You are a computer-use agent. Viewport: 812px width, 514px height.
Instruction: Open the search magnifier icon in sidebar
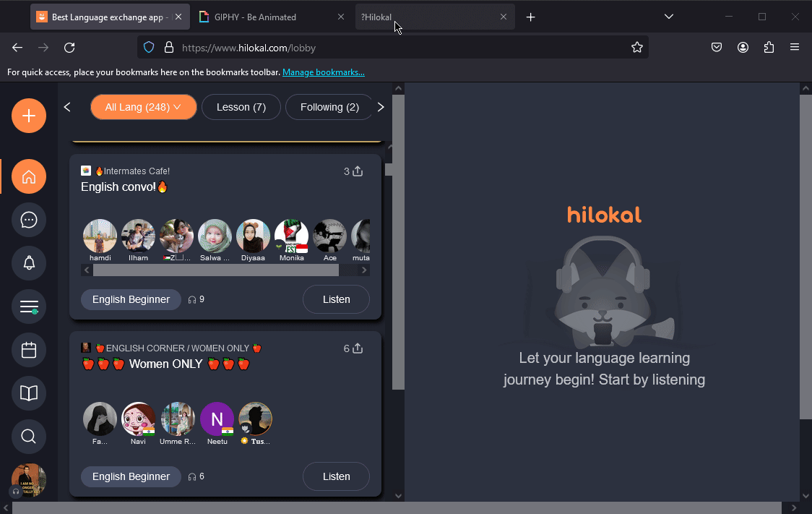point(29,437)
